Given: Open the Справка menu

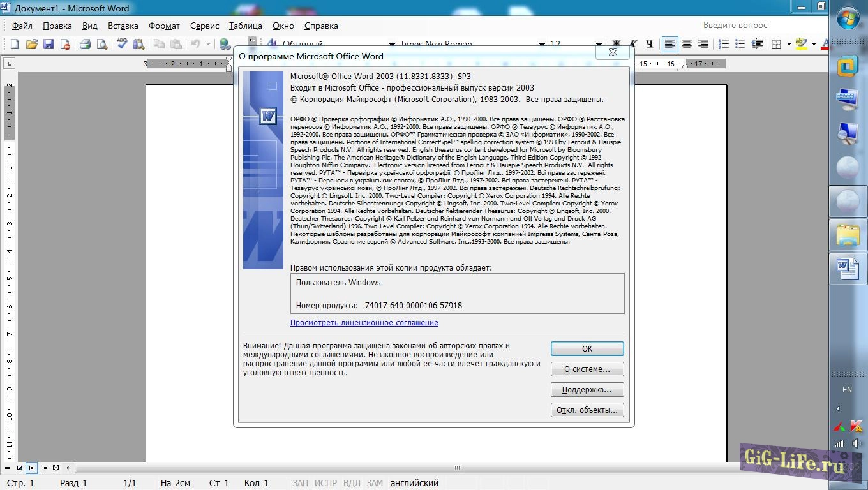Looking at the screenshot, I should coord(321,26).
